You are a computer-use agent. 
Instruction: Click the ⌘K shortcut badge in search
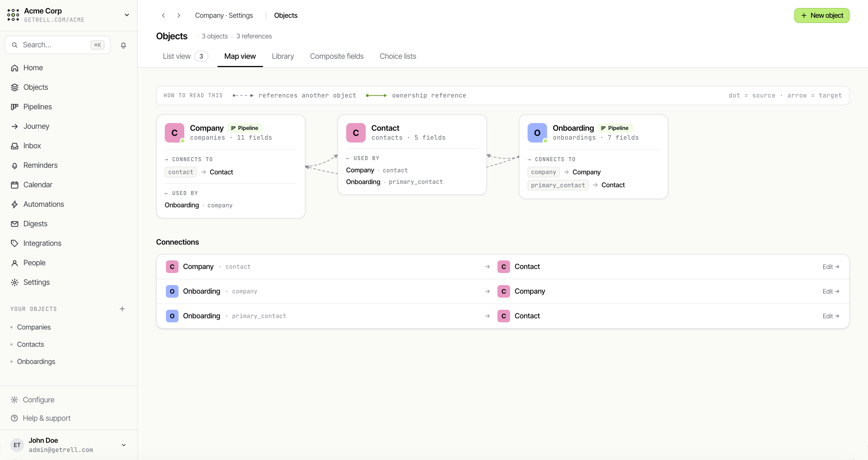[97, 45]
